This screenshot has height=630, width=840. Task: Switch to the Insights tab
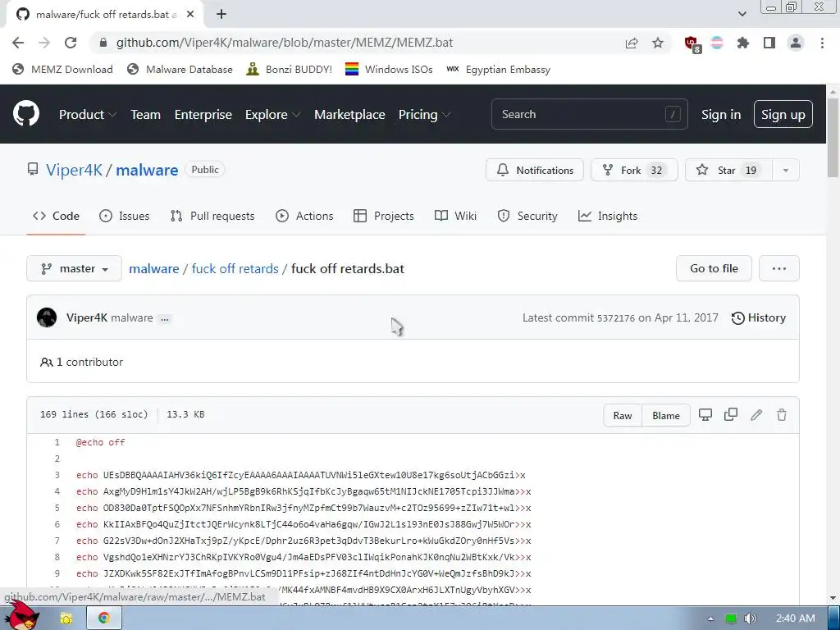608,216
